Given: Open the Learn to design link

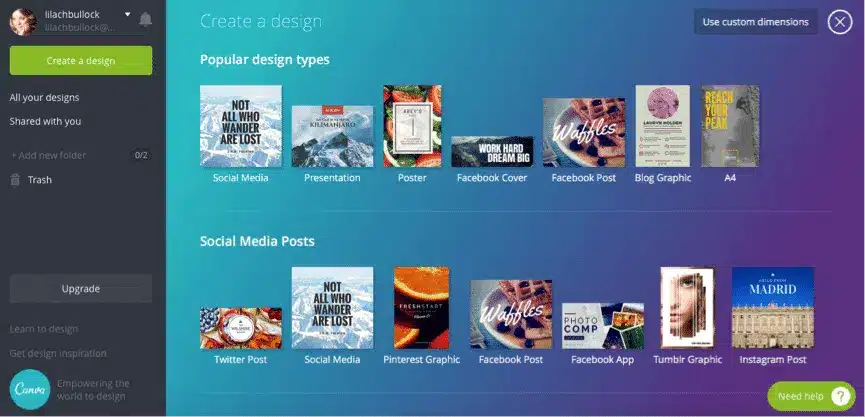Looking at the screenshot, I should [x=44, y=329].
